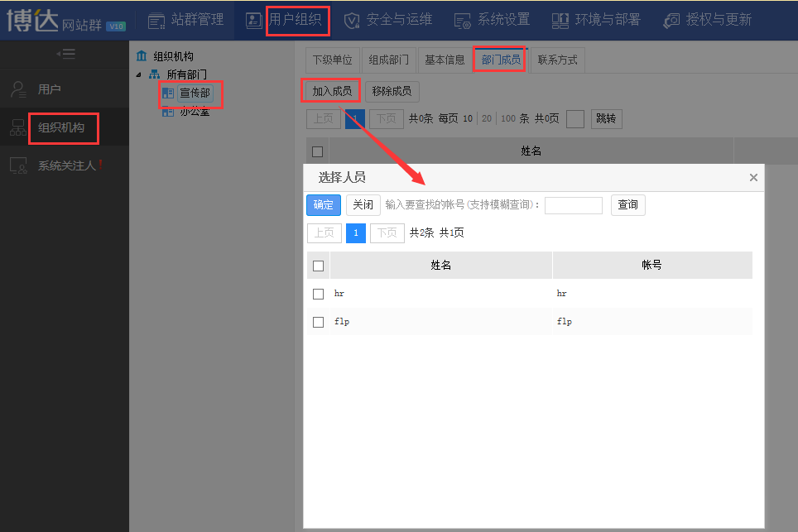The width and height of the screenshot is (798, 532).
Task: Collapse the 所有部门 tree node arrow
Action: click(x=138, y=74)
